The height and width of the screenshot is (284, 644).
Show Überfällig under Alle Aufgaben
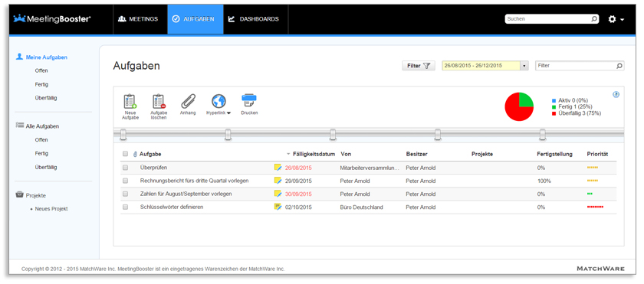point(46,167)
